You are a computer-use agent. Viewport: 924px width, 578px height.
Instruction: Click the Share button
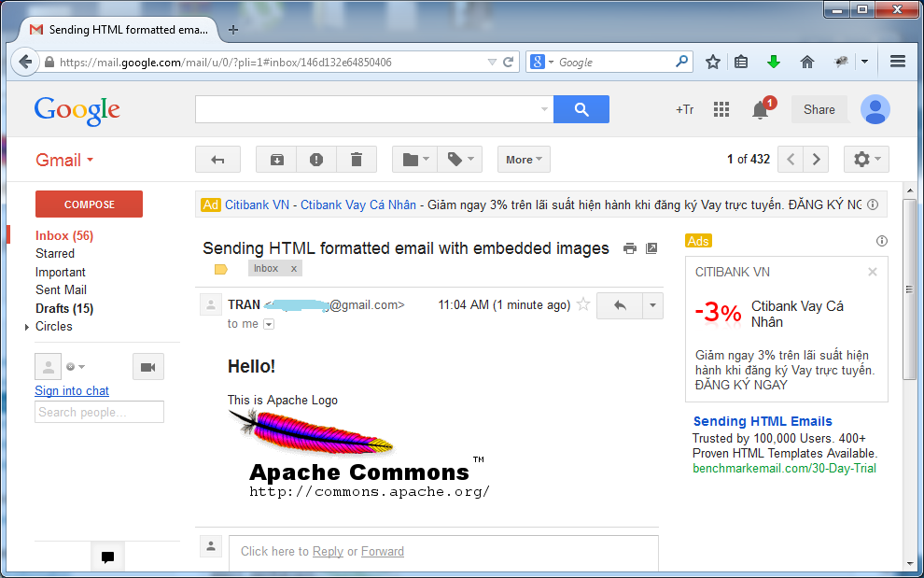[x=819, y=109]
